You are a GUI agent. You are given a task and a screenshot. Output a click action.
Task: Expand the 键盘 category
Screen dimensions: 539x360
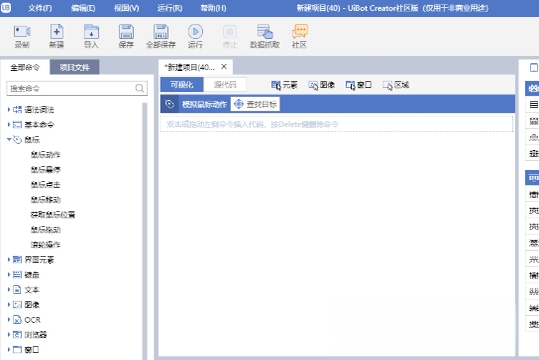tap(9, 274)
